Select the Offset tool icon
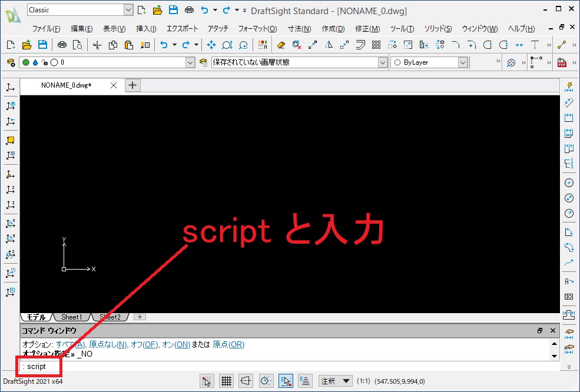 tap(360, 45)
